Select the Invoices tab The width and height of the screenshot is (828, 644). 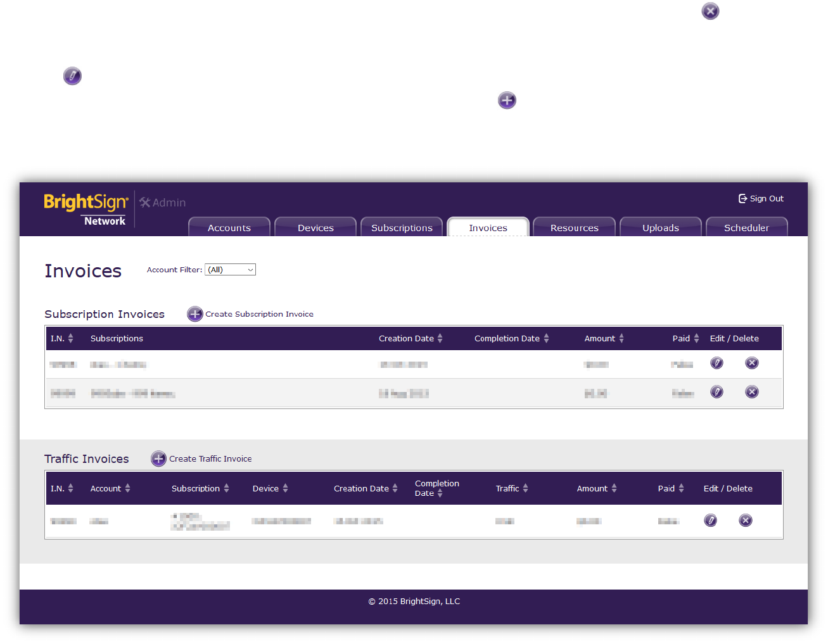point(488,227)
